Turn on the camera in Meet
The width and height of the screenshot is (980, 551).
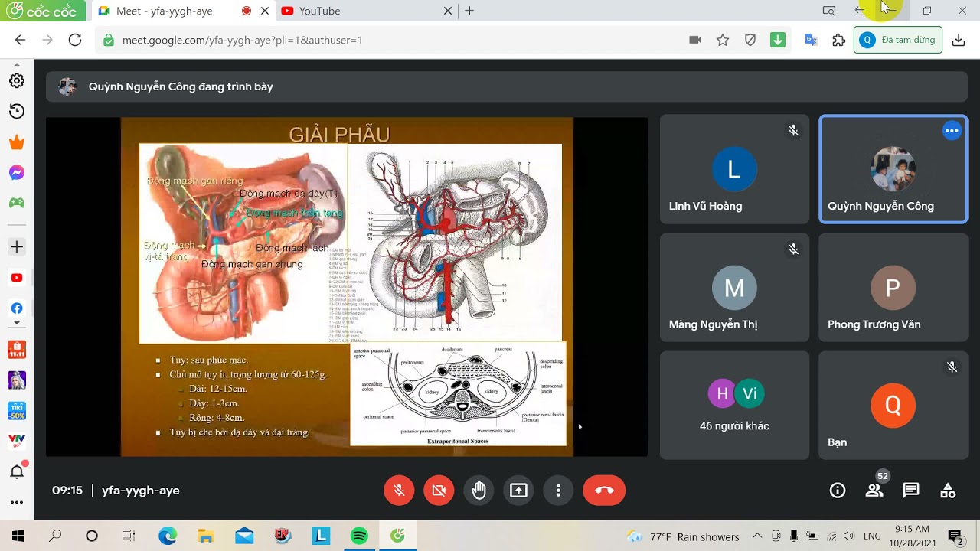(x=439, y=491)
